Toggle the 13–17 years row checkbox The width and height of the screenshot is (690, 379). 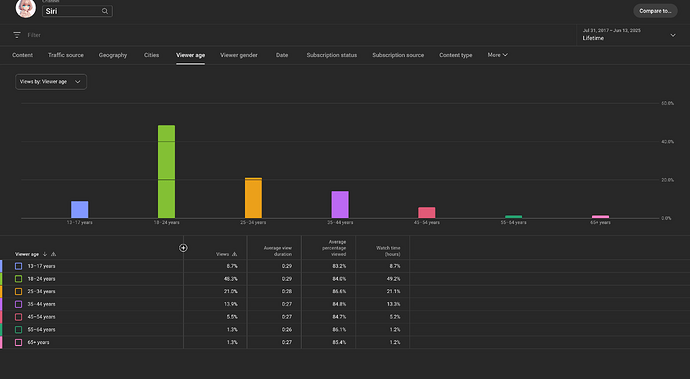tap(18, 266)
